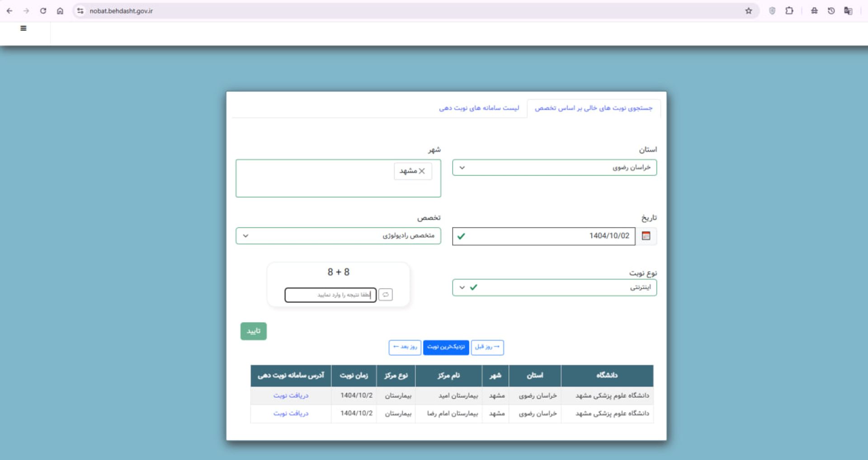Click the calendar icon on the تاریخ field
The height and width of the screenshot is (460, 868).
pyautogui.click(x=646, y=236)
